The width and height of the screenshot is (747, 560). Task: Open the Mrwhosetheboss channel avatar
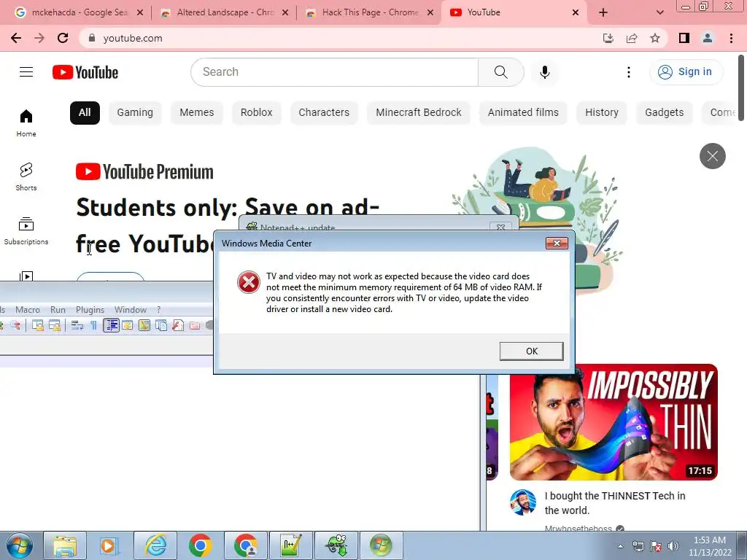522,502
